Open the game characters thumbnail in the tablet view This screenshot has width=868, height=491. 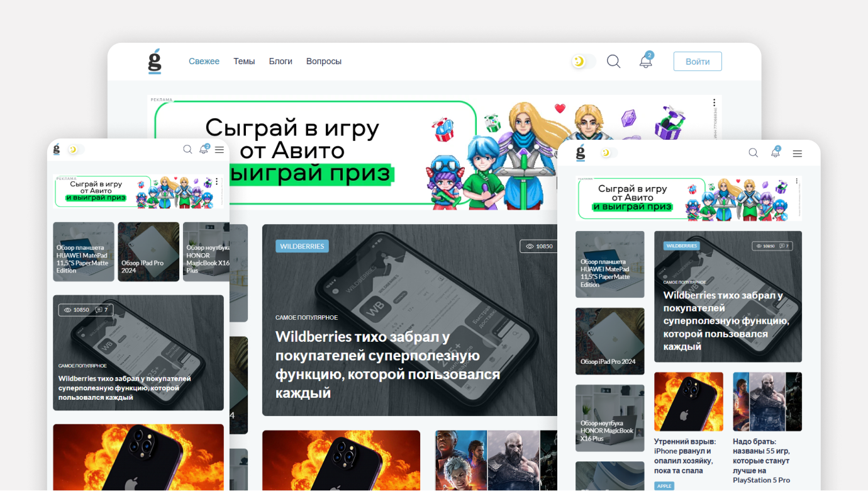click(767, 402)
